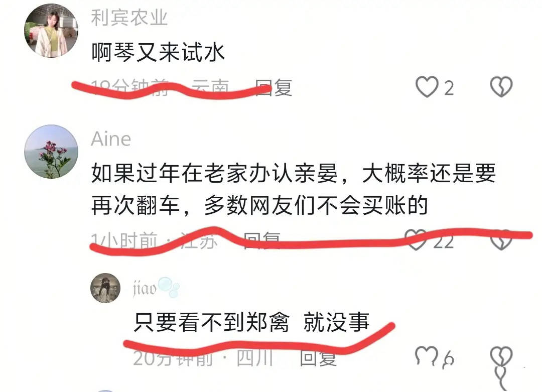Select comment text 啊琴又来试水
The image size is (542, 392).
tap(158, 53)
